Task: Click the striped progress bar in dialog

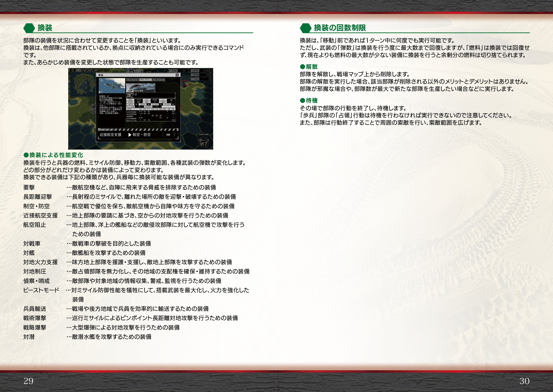Action: click(138, 130)
